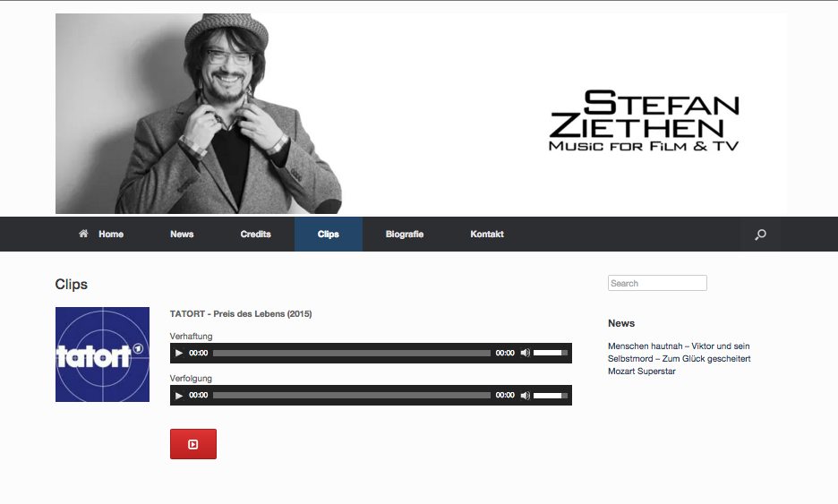Click the Verhaftung track label

pyautogui.click(x=191, y=337)
